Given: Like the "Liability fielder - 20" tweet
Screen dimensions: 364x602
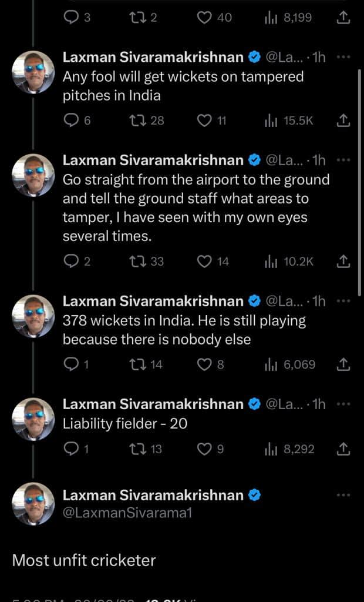Looking at the screenshot, I should tap(204, 449).
